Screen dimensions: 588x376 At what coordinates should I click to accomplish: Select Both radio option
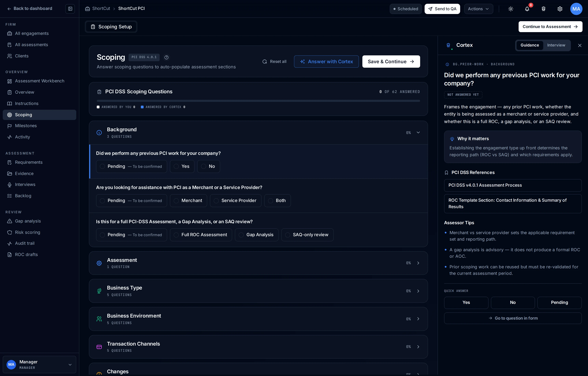[277, 200]
